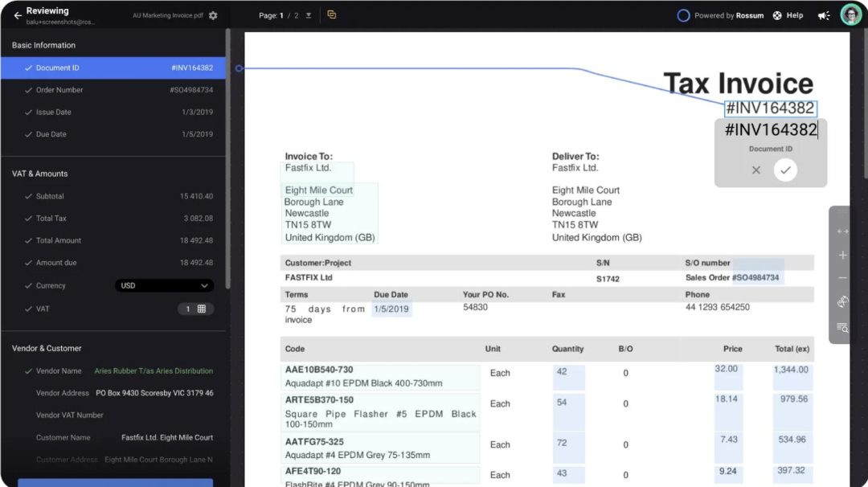Toggle the Vendor Name validation checkmark

click(x=28, y=370)
